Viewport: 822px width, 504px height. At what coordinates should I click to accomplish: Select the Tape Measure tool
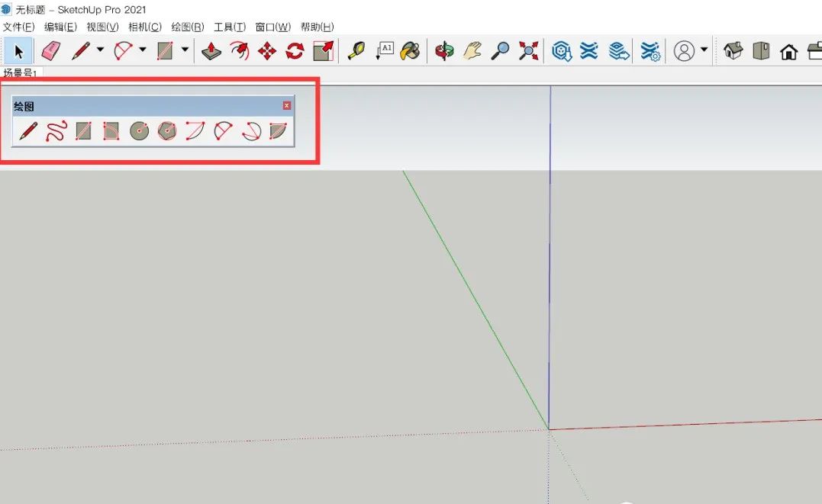[356, 51]
